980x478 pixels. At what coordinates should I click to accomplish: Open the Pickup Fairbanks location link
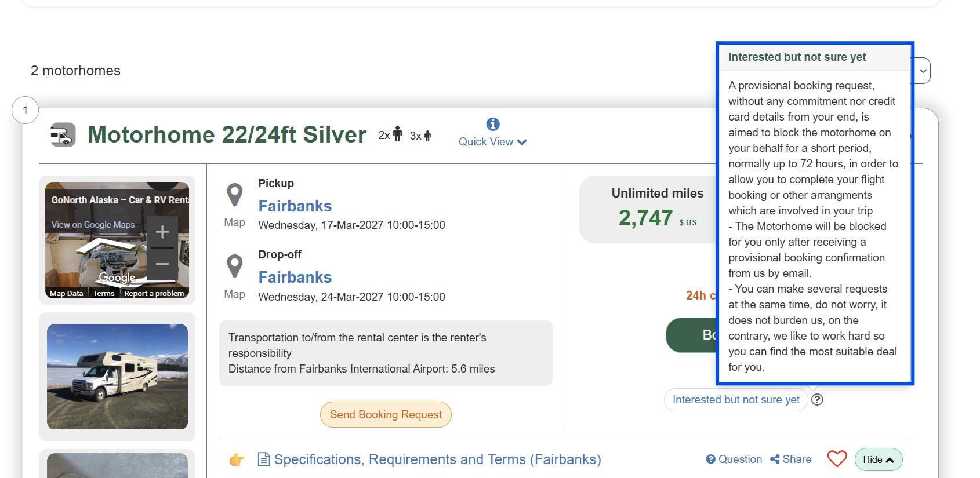(295, 206)
